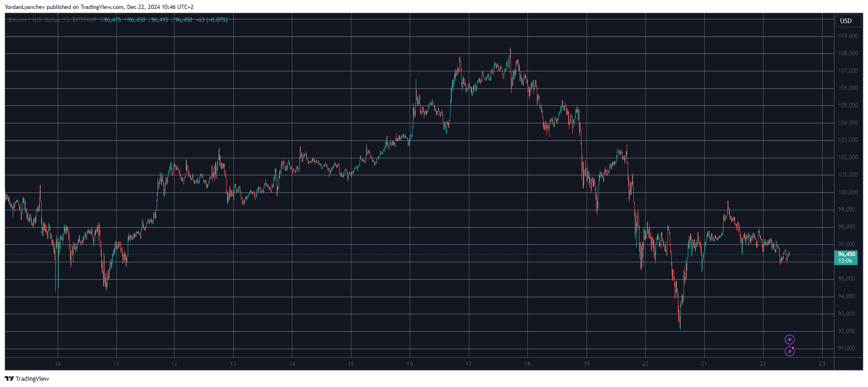868x387 pixels.
Task: Click date 21 on the time axis
Action: 704,364
